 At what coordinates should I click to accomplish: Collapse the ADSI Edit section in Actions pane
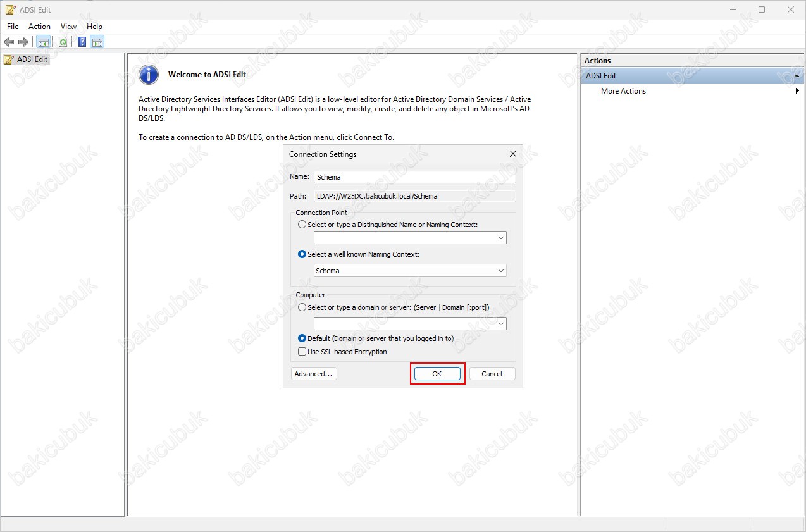[x=797, y=76]
